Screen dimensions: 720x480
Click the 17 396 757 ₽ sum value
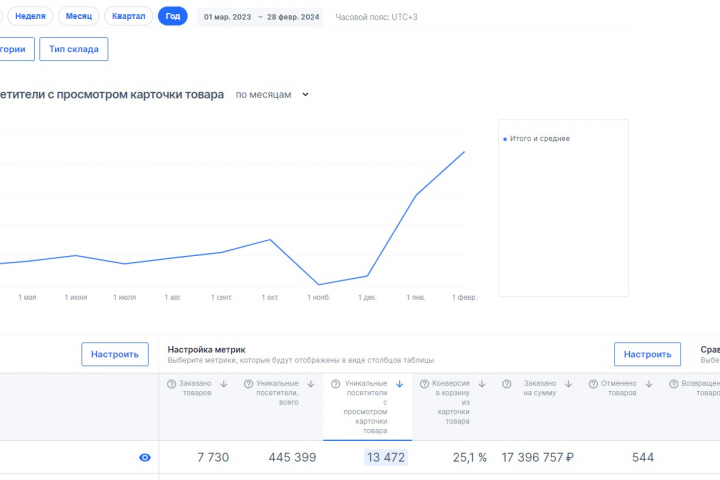point(538,457)
